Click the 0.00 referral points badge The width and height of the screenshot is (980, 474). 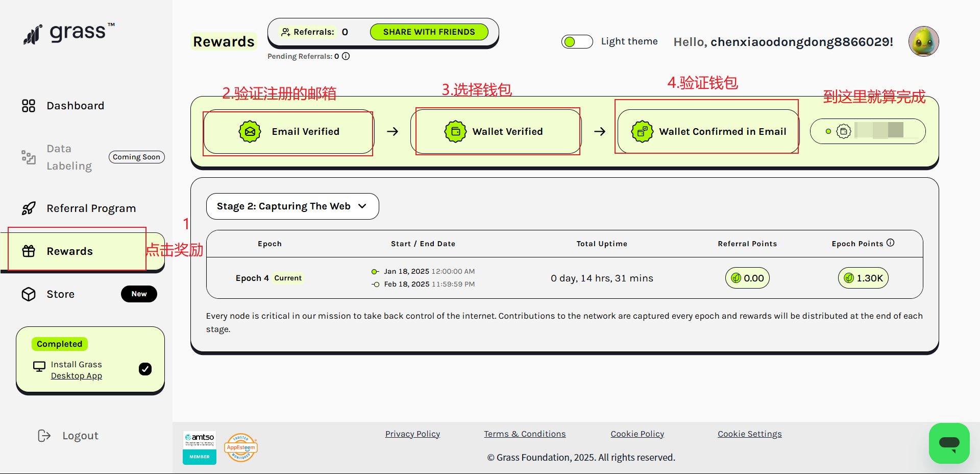[747, 278]
